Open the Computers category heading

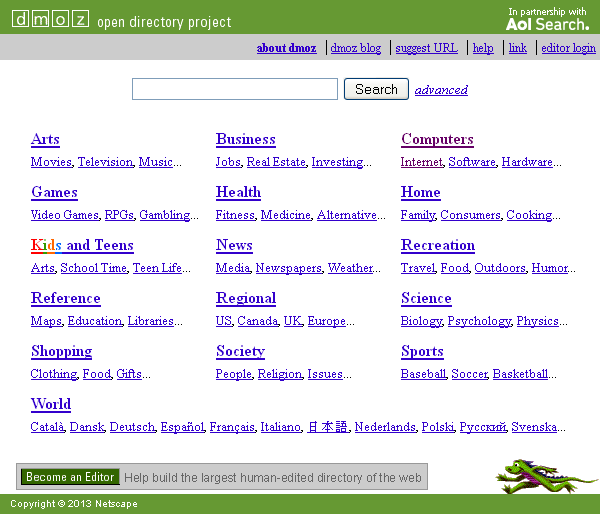(x=437, y=139)
